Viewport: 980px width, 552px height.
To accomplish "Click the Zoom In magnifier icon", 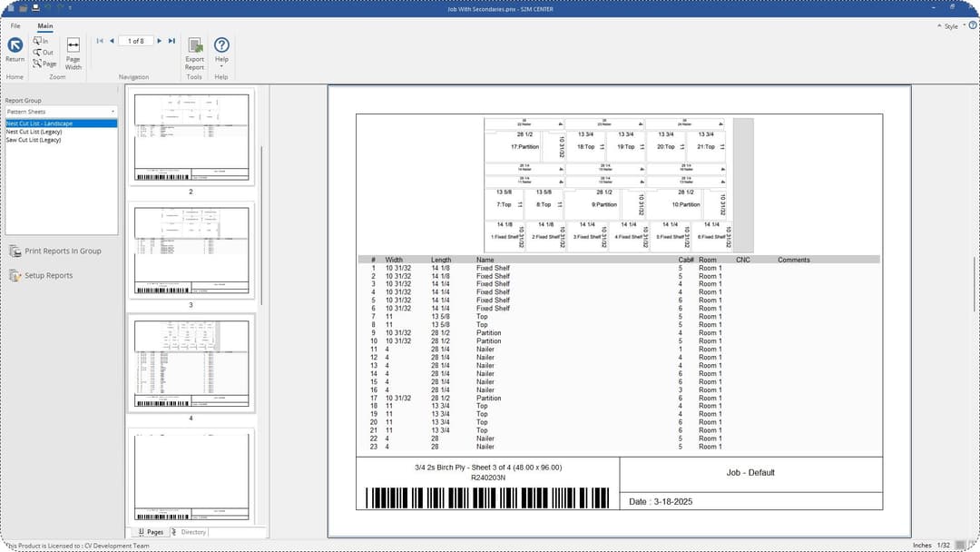I will 37,41.
